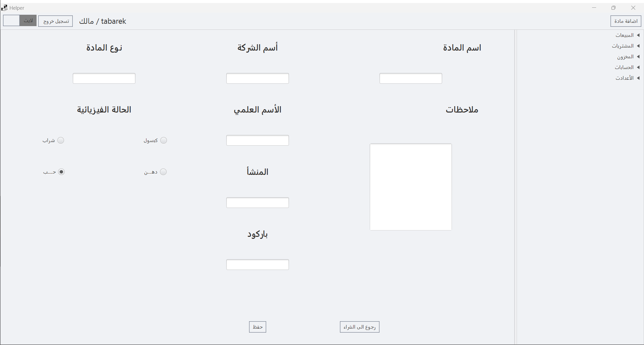The image size is (644, 345).
Task: Open the الحسابات sidebar item
Action: [624, 67]
